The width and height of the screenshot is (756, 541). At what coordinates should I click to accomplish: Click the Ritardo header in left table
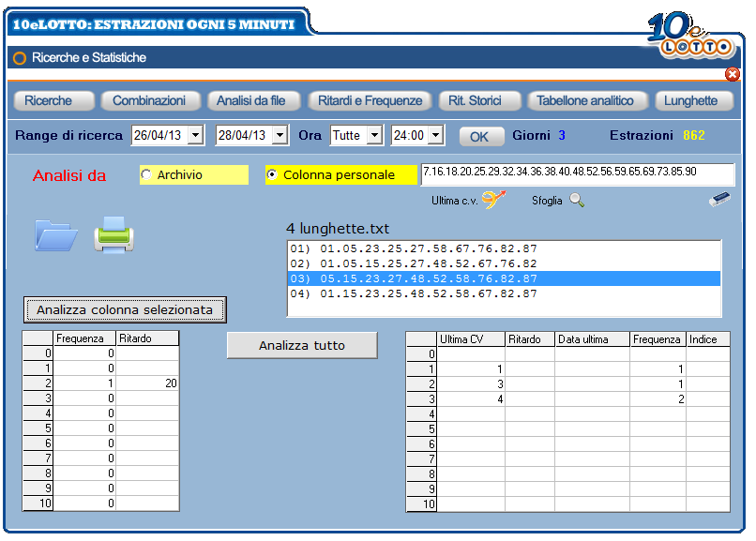tap(147, 338)
